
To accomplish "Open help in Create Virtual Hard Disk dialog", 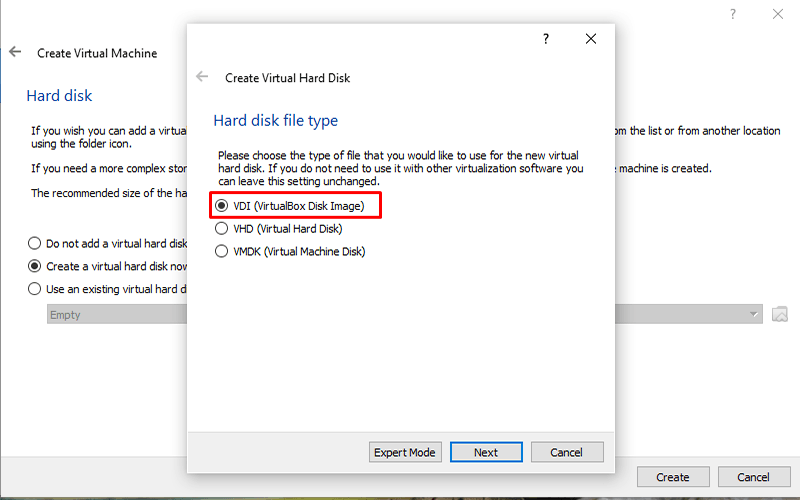I will click(546, 39).
